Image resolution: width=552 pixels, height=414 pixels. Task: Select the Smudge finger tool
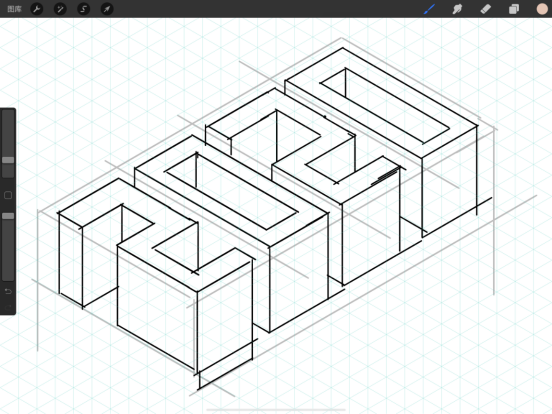tap(457, 9)
